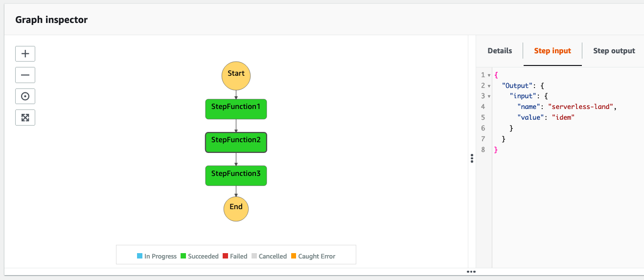Click the Graph inspector heading

click(51, 20)
